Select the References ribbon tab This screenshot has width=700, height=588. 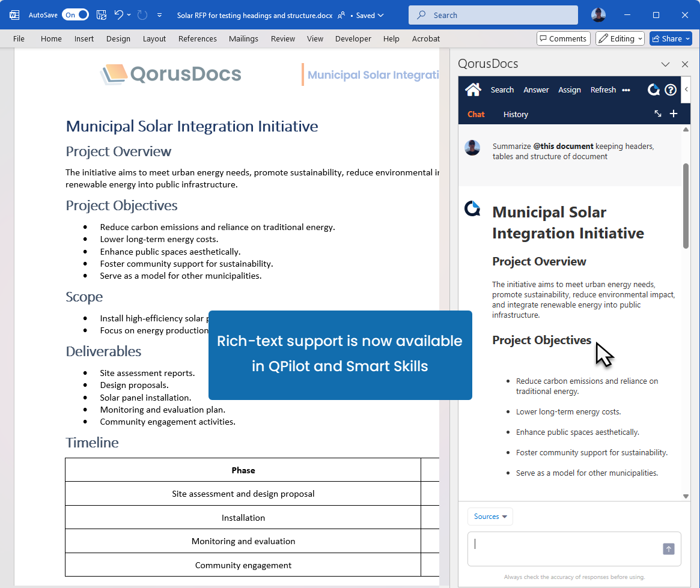click(197, 39)
